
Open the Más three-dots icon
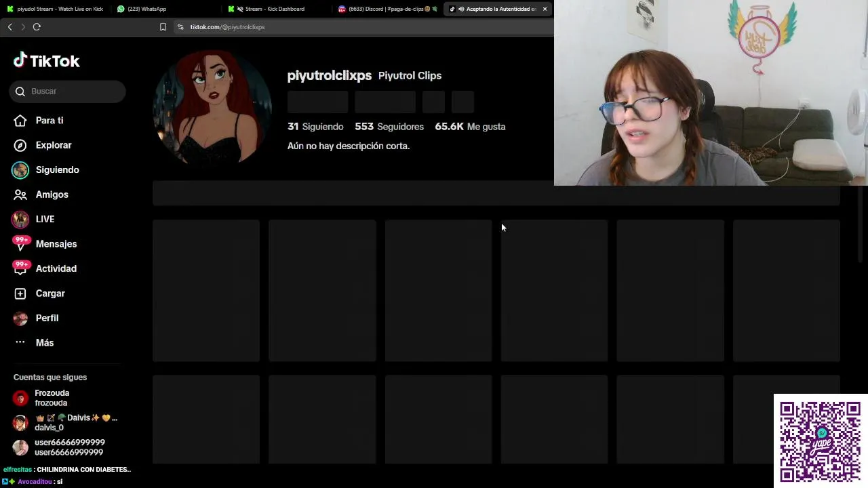pos(20,343)
